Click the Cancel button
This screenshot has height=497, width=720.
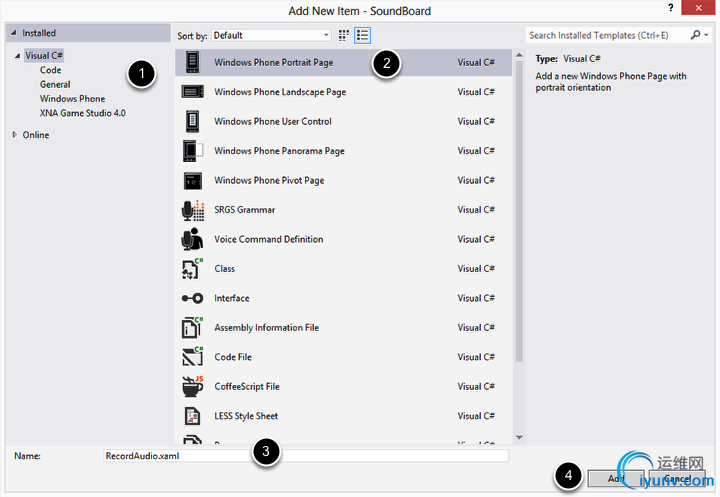pyautogui.click(x=677, y=479)
